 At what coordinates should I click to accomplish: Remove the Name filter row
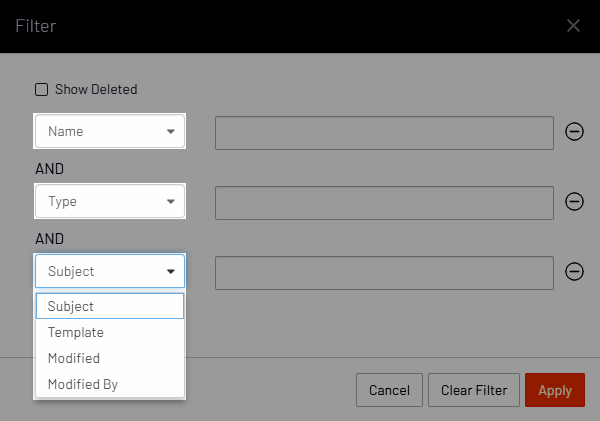click(x=575, y=132)
